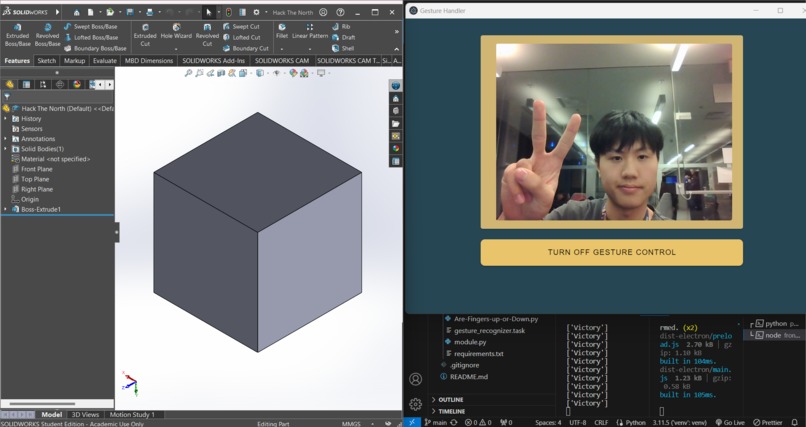Switch to the Evaluate tab
This screenshot has width=806, height=427.
click(x=104, y=61)
